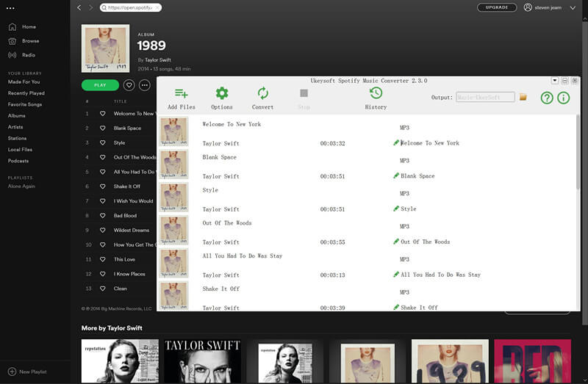Open the reputation album thumbnail

tap(120, 361)
